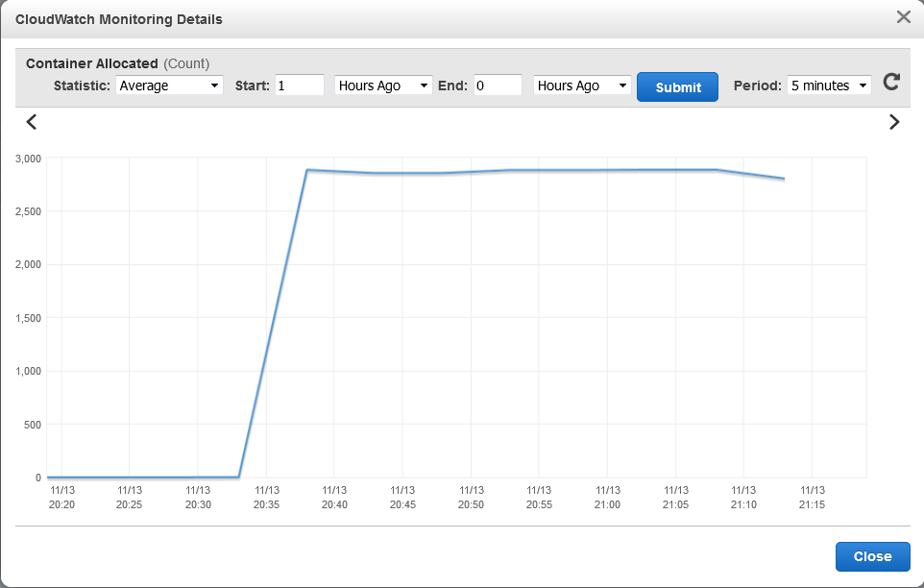Pan the chart forward using the right chevron
The width and height of the screenshot is (924, 588).
[x=893, y=122]
